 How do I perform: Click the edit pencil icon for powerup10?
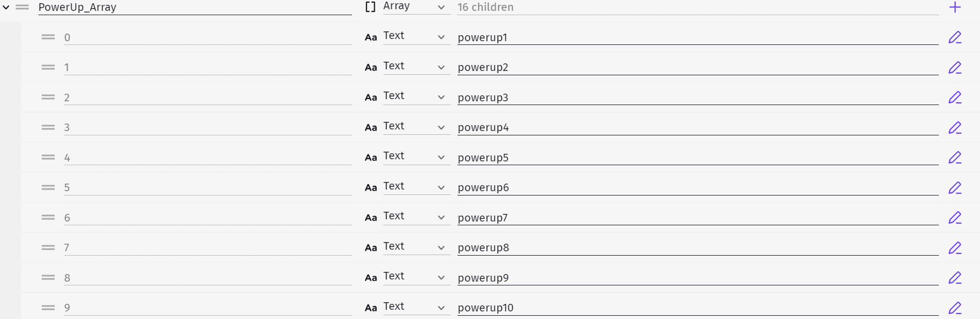(x=955, y=308)
